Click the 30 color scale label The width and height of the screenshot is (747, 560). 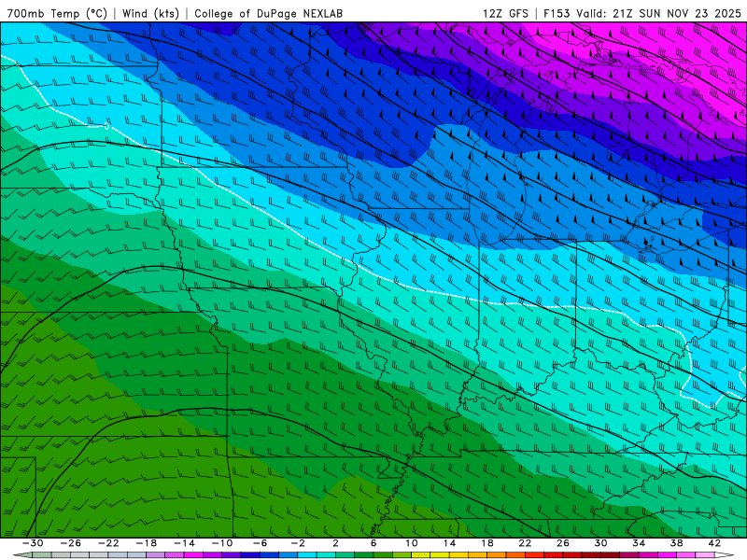600,543
